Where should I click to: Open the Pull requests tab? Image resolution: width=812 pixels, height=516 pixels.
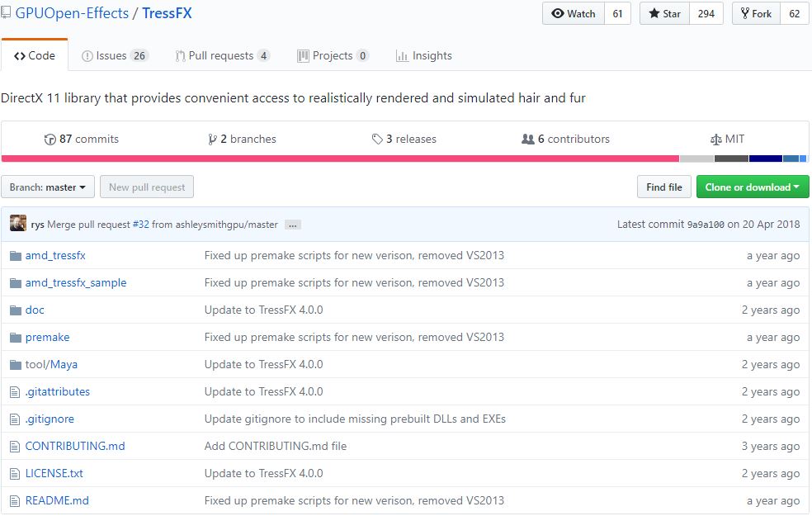222,55
